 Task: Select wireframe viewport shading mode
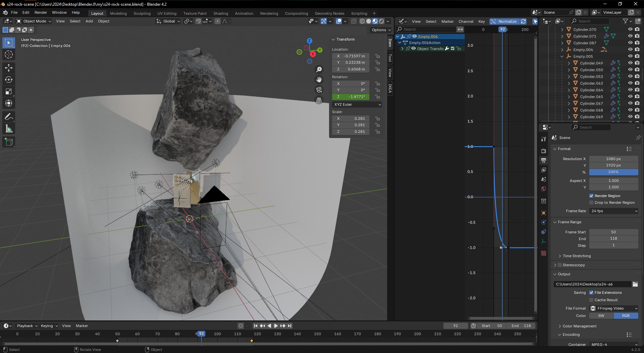pos(362,21)
